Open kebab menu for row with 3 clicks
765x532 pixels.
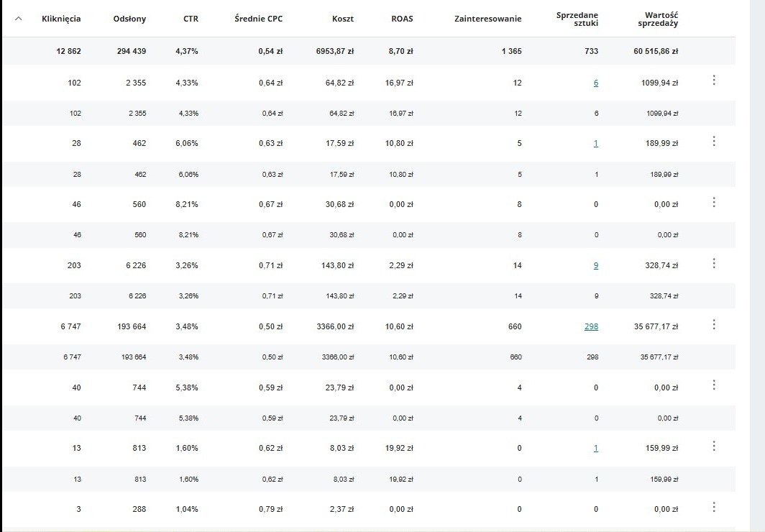(x=713, y=507)
